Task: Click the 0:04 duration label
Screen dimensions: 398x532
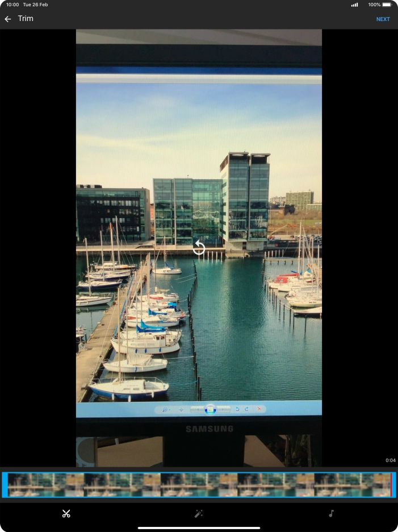Action: pos(390,460)
